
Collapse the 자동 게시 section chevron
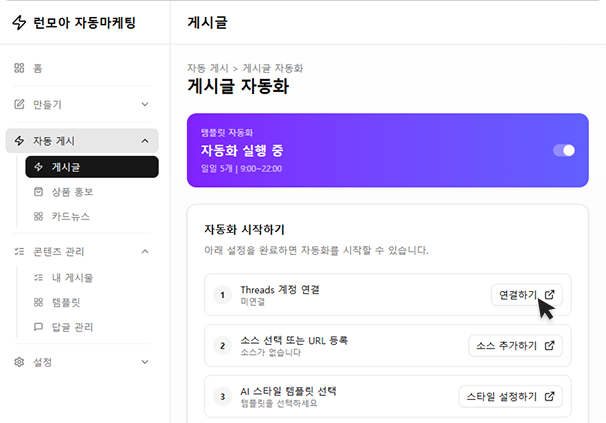coord(145,141)
